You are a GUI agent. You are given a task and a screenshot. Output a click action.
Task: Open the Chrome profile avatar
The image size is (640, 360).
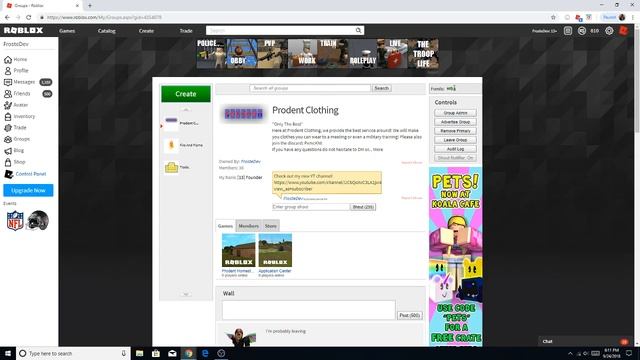pos(622,17)
